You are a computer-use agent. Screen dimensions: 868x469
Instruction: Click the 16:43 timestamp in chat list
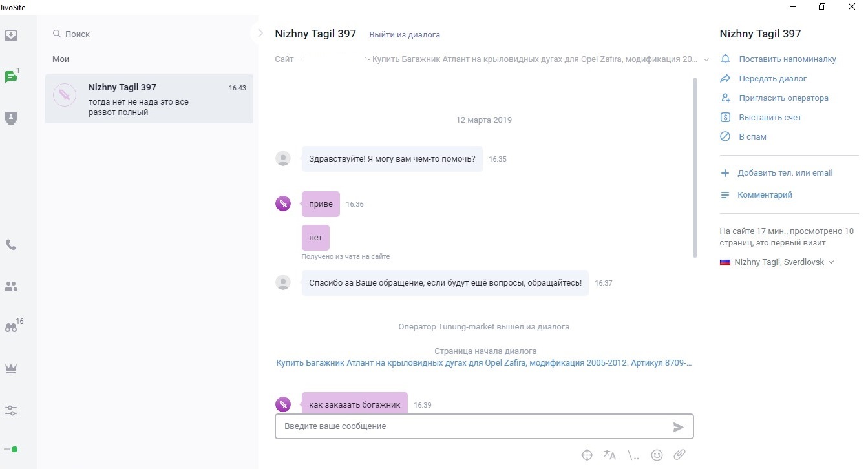(237, 88)
